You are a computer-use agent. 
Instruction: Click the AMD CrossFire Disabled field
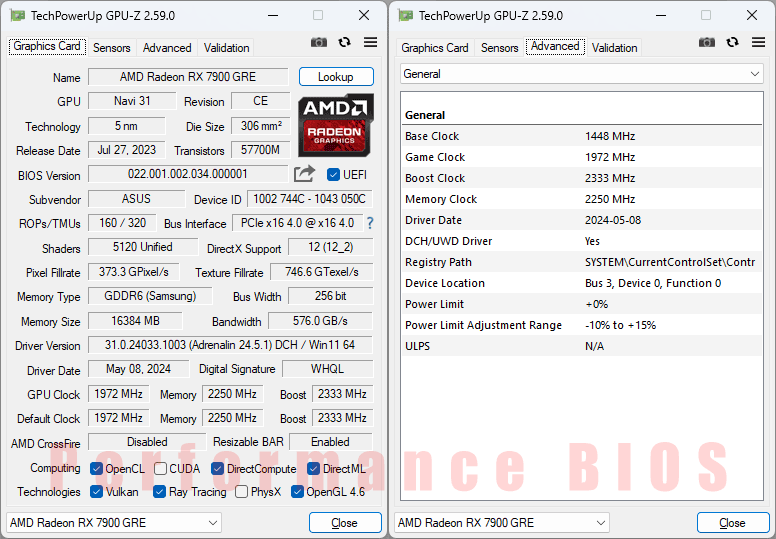(x=147, y=442)
